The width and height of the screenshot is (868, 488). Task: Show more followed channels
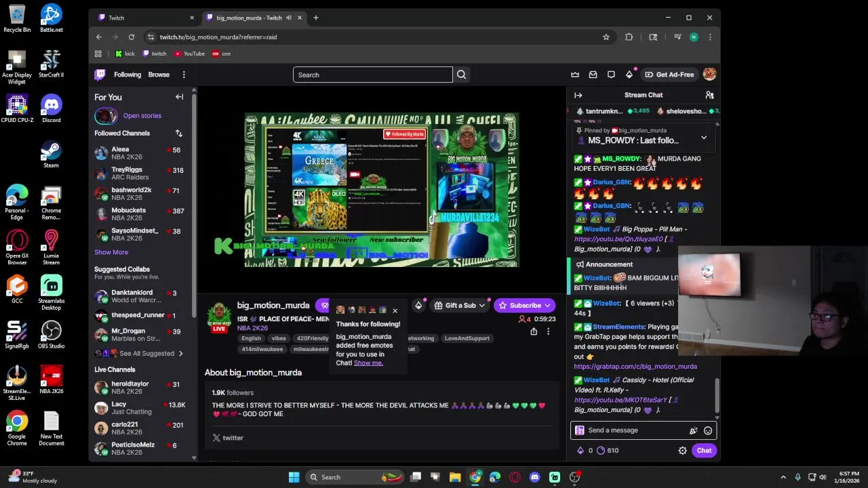111,252
